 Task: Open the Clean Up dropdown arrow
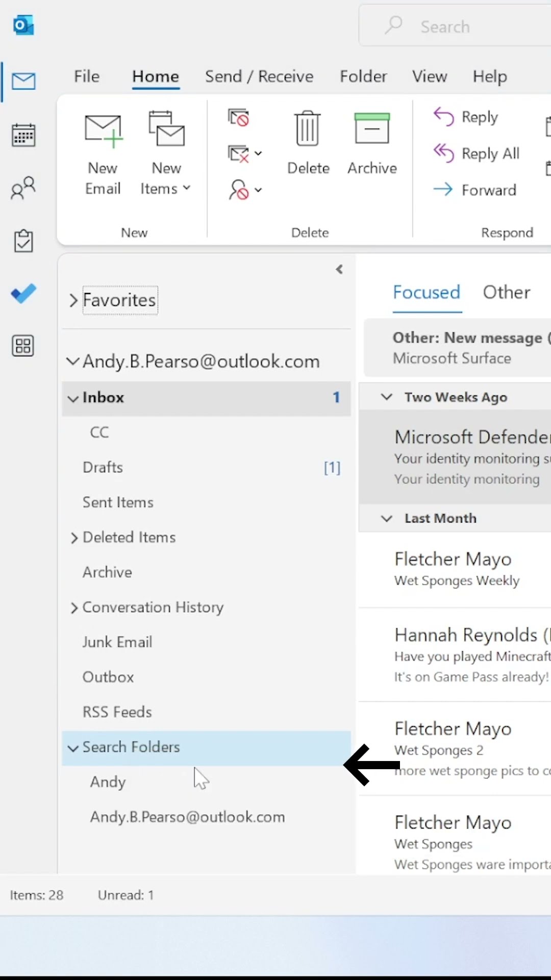(x=258, y=154)
